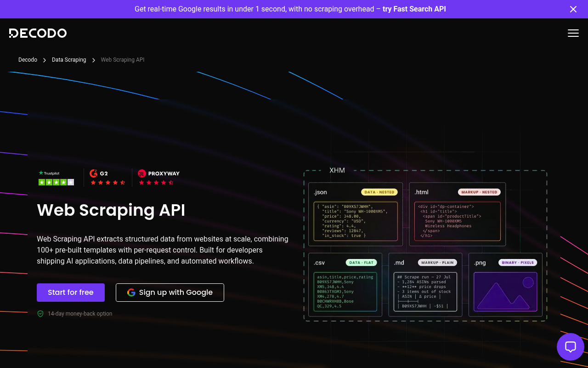Click '14-day money-back option' text
Viewport: 588px width, 368px height.
[x=80, y=314]
